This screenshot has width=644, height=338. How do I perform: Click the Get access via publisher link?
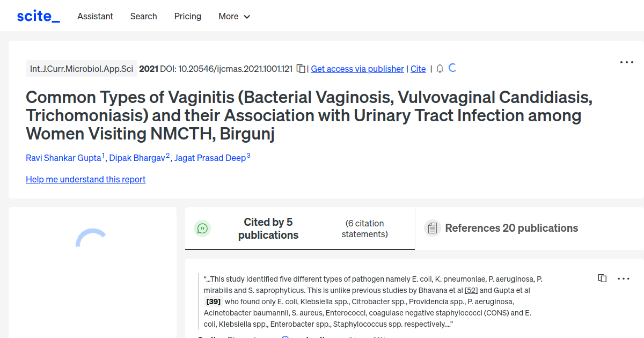tap(357, 69)
